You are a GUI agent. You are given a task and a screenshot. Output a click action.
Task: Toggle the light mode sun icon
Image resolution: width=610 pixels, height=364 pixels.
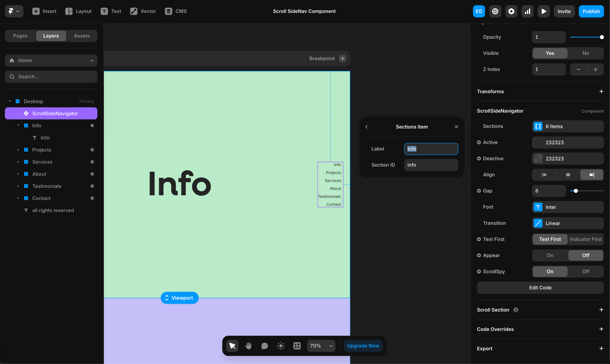pyautogui.click(x=281, y=346)
